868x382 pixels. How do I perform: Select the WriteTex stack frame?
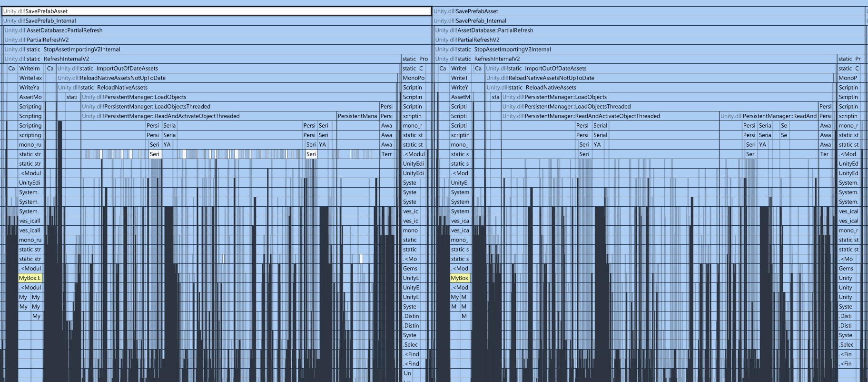click(x=30, y=78)
